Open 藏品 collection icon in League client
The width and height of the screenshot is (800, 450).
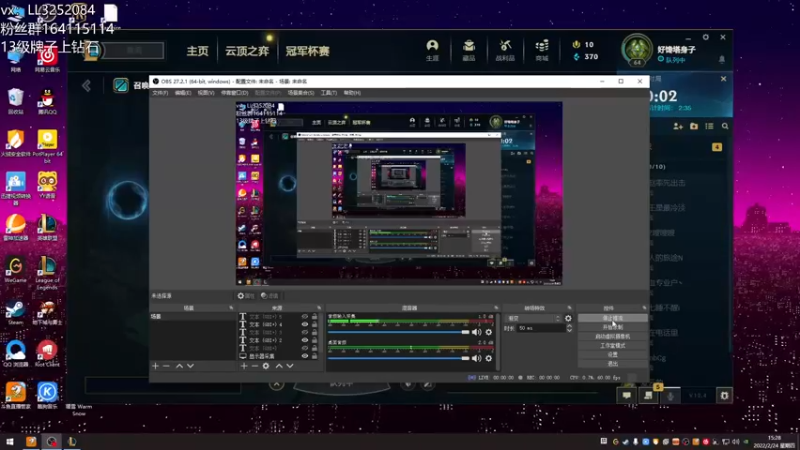(468, 51)
